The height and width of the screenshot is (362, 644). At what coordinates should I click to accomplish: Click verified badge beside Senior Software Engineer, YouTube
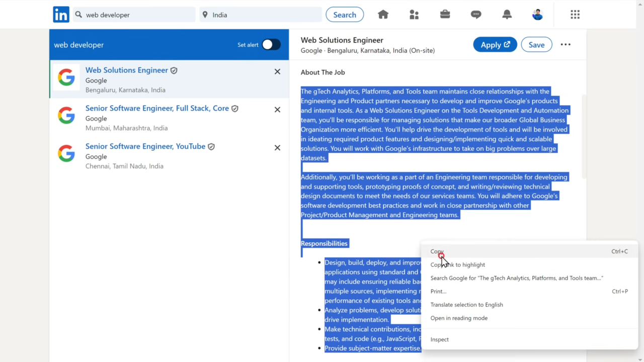click(211, 147)
